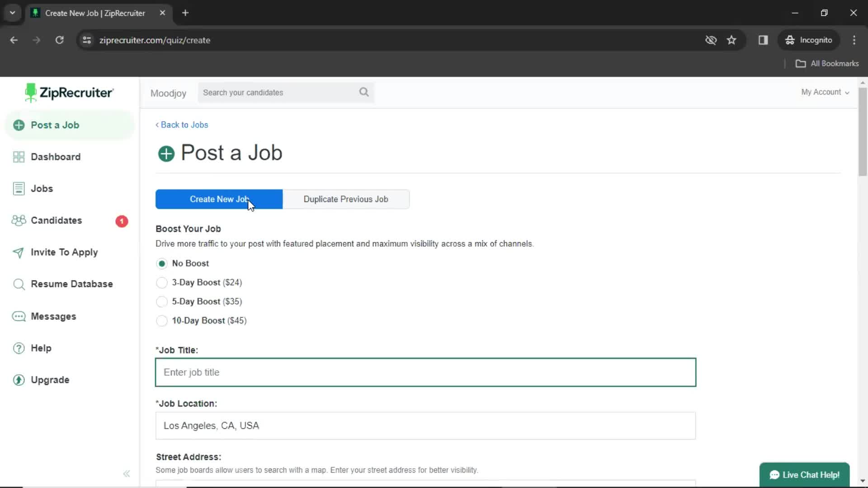Click the ZipRecruiter logo icon
The width and height of the screenshot is (868, 488).
30,92
